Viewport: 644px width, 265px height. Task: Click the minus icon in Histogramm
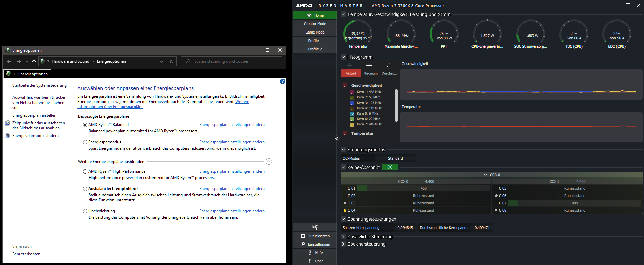[369, 65]
